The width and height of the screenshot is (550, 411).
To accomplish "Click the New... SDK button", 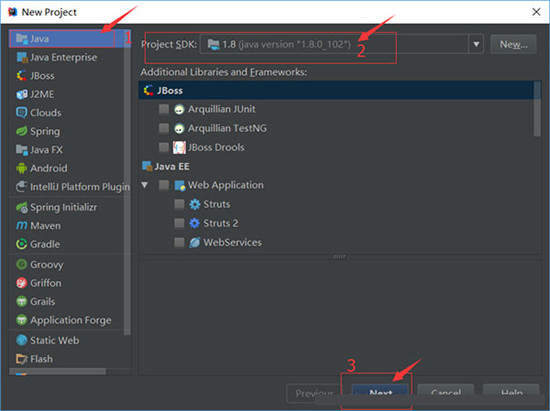I will tap(513, 44).
